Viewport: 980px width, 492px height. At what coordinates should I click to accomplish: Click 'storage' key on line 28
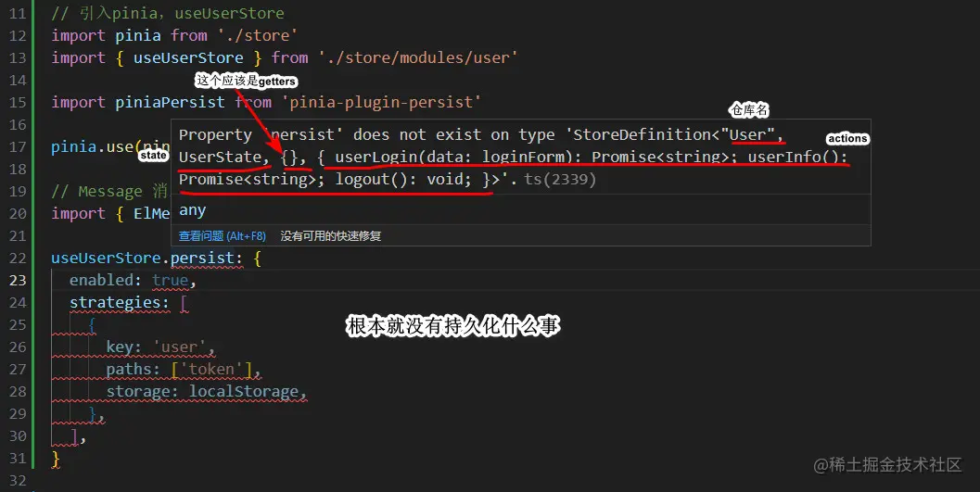138,392
